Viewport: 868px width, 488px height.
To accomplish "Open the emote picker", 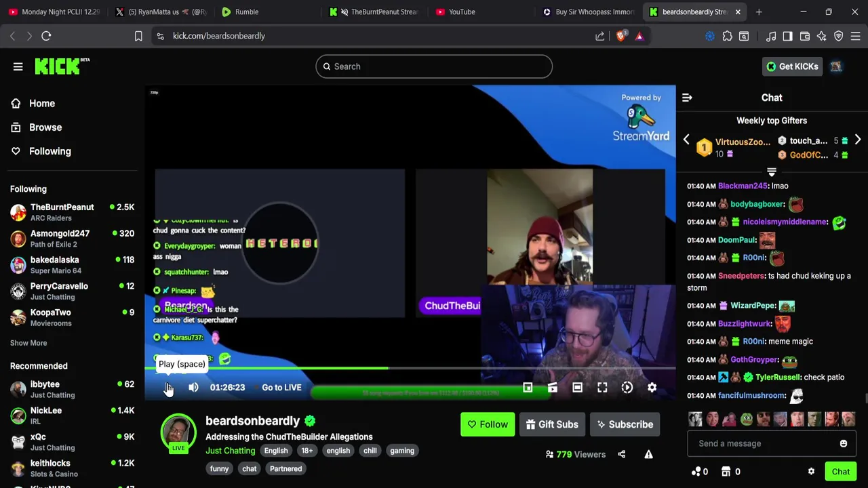I will [844, 443].
